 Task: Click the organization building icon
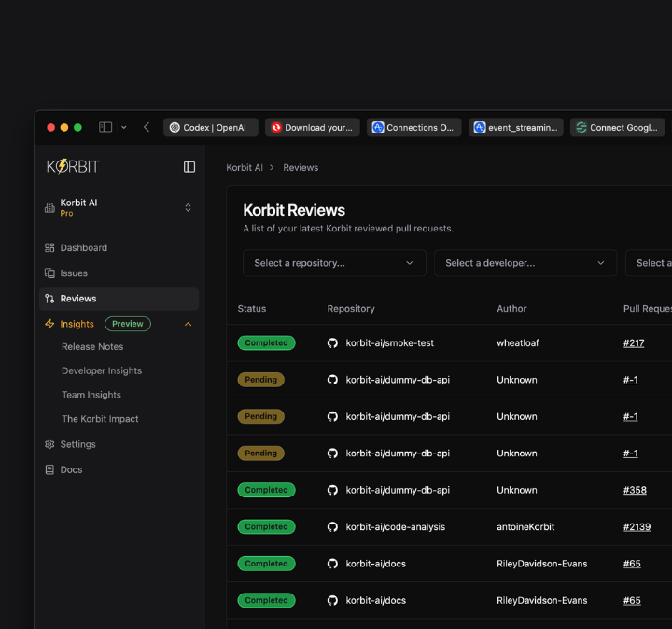coord(49,208)
